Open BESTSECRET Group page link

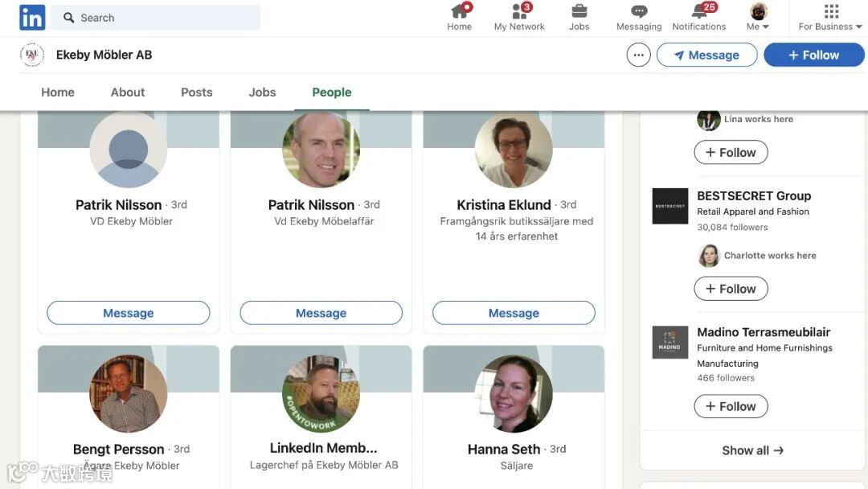tap(754, 196)
